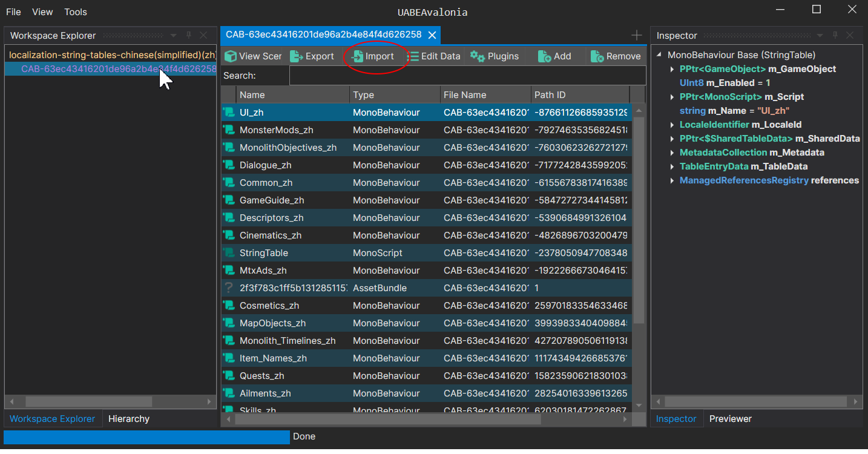
Task: Click the View Scene toolbar icon
Action: (231, 56)
